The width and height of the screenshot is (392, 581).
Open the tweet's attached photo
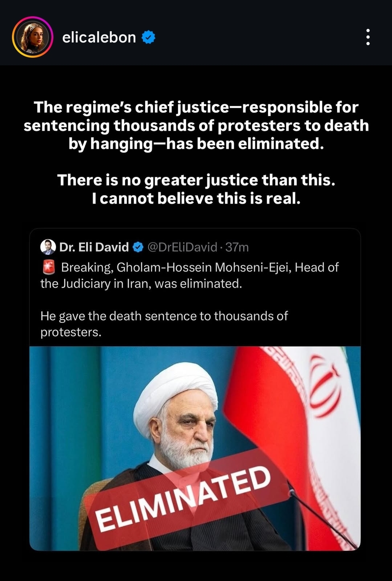[x=195, y=449]
